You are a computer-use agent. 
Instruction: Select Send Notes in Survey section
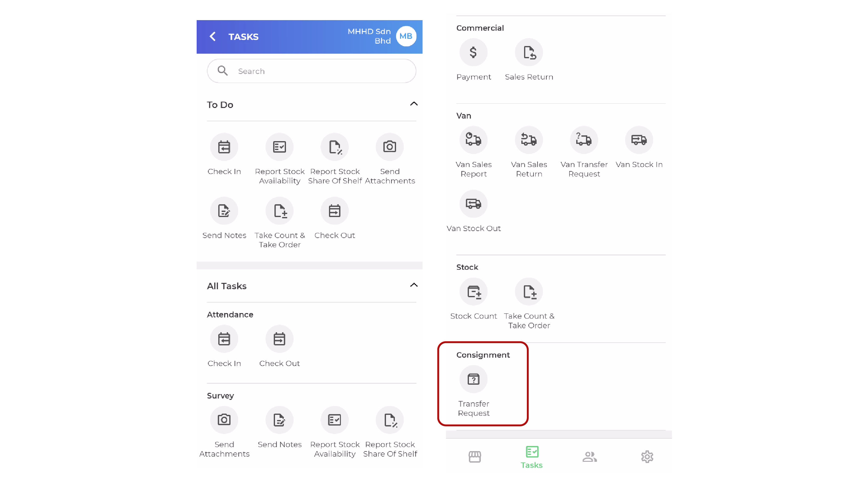[279, 420]
